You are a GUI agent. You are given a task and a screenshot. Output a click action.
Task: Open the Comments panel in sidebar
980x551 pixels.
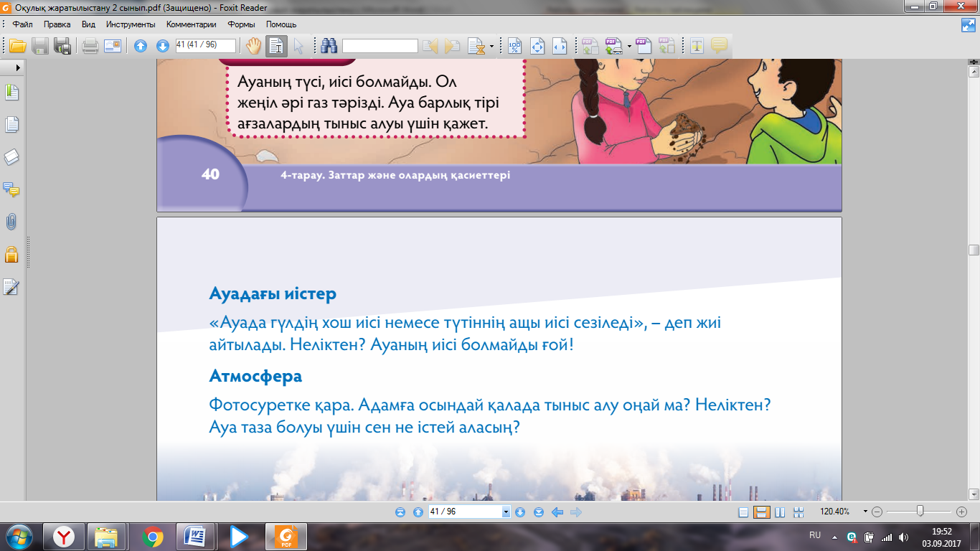point(11,189)
